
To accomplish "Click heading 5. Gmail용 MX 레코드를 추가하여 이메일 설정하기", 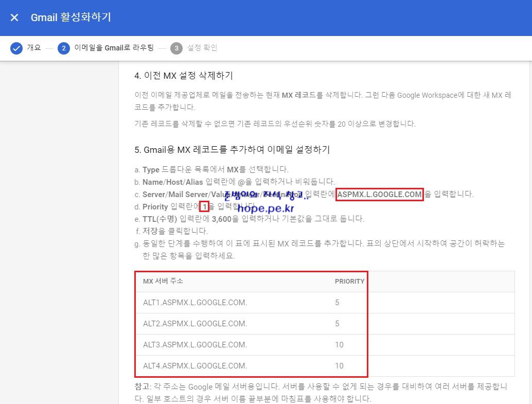I will pos(232,149).
